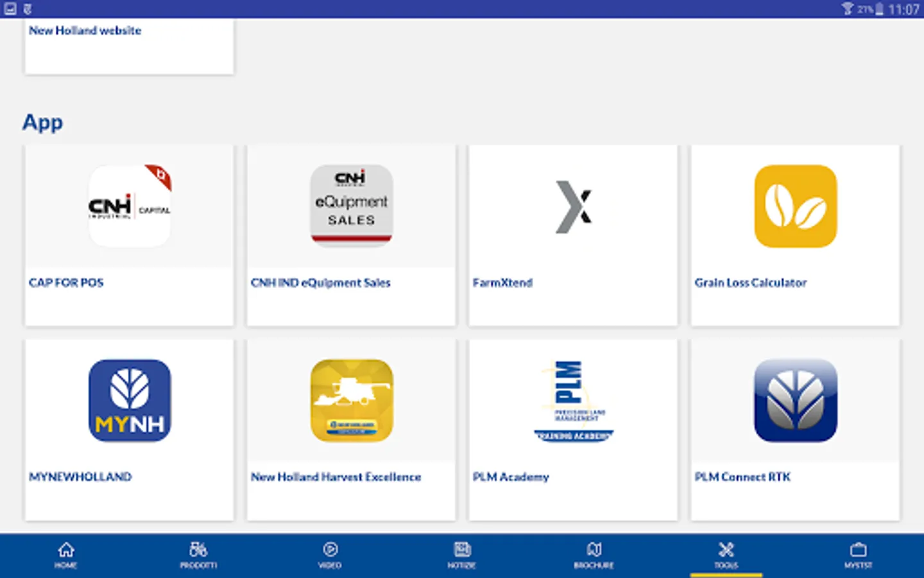This screenshot has height=578, width=924.
Task: Tap the Wi-Fi status icon
Action: pyautogui.click(x=848, y=8)
